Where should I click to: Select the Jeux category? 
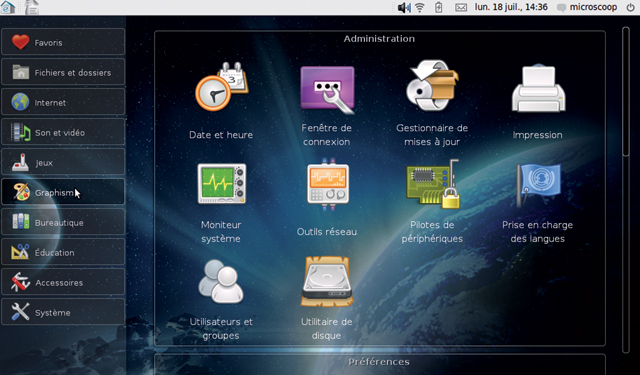(63, 162)
